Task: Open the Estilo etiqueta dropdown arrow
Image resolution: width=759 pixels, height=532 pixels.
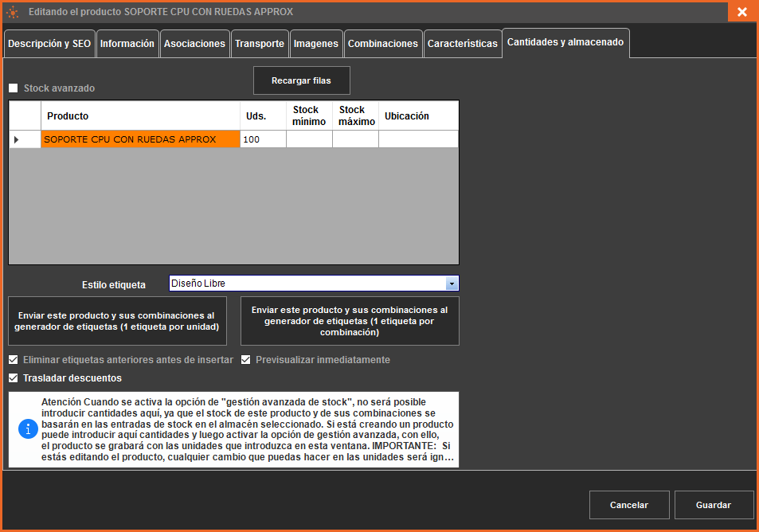Action: point(452,284)
